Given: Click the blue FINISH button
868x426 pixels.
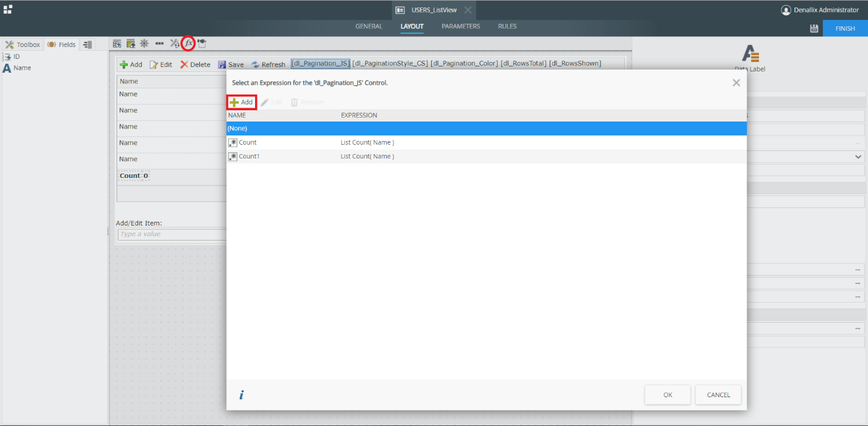Looking at the screenshot, I should point(845,28).
